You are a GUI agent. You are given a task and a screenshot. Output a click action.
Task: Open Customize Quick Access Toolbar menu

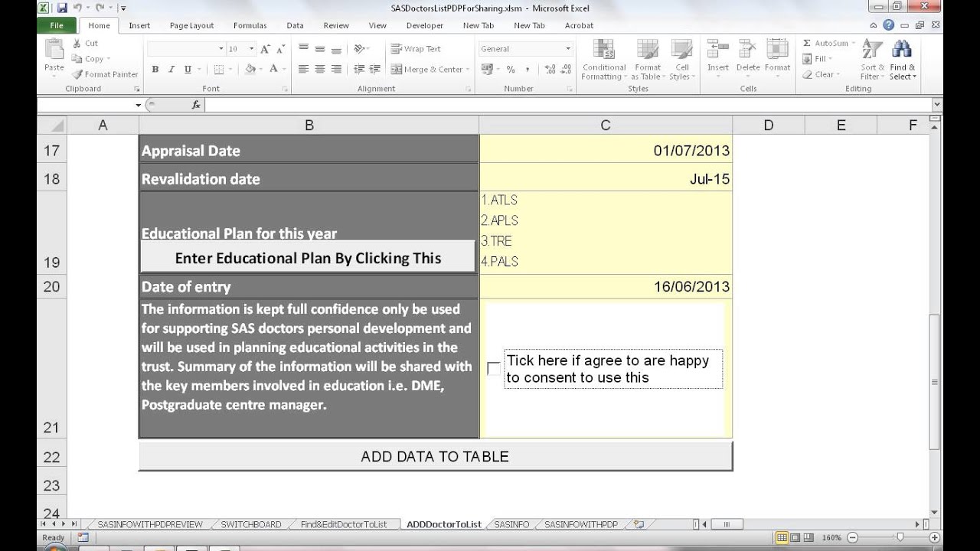[x=123, y=8]
